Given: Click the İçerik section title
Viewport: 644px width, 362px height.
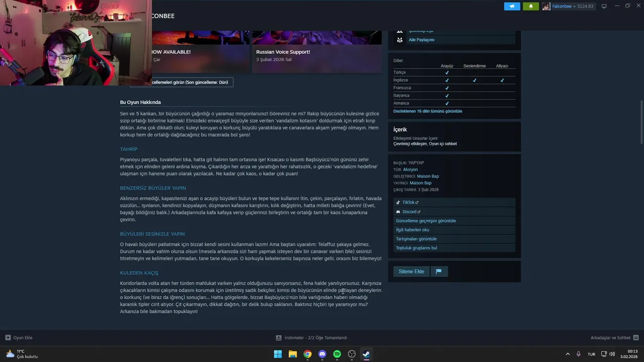Looking at the screenshot, I should 400,130.
